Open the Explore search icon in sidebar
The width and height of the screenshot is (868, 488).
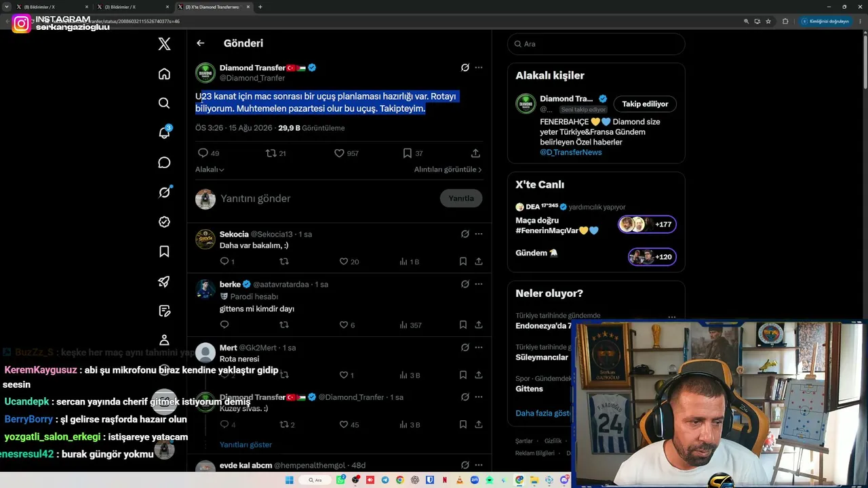tap(164, 103)
